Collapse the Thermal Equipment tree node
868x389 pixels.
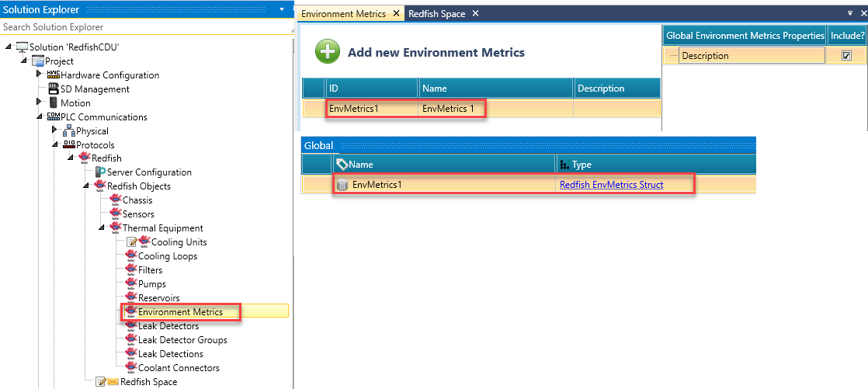101,228
